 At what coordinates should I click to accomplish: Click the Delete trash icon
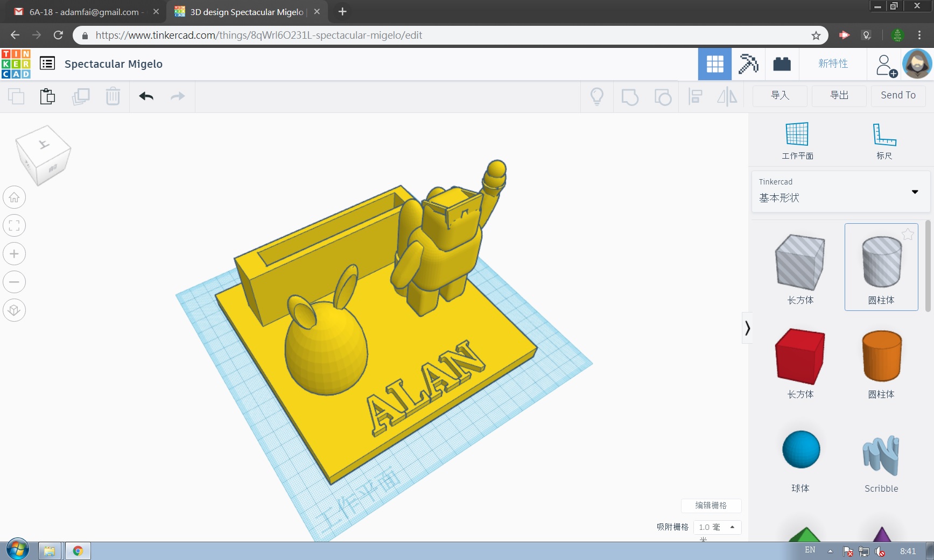(x=113, y=96)
